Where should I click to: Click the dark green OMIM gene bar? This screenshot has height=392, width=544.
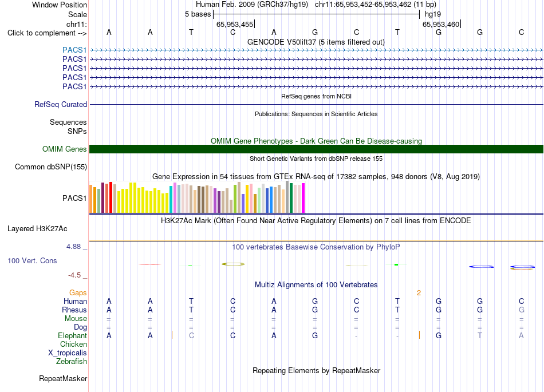tap(316, 149)
